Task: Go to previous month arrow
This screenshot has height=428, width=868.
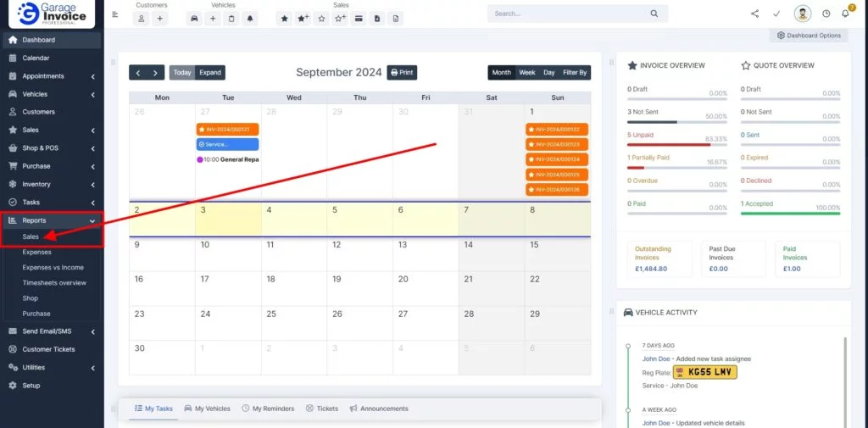Action: pyautogui.click(x=138, y=73)
